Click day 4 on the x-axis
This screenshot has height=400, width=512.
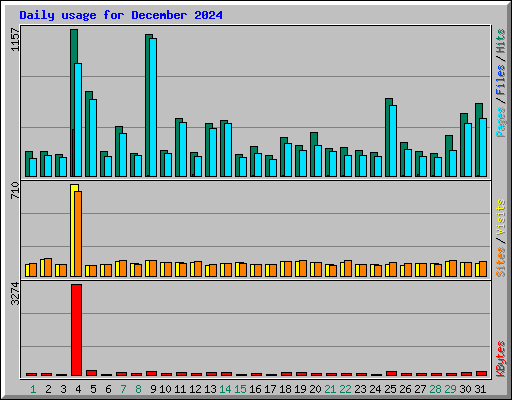pos(78,389)
